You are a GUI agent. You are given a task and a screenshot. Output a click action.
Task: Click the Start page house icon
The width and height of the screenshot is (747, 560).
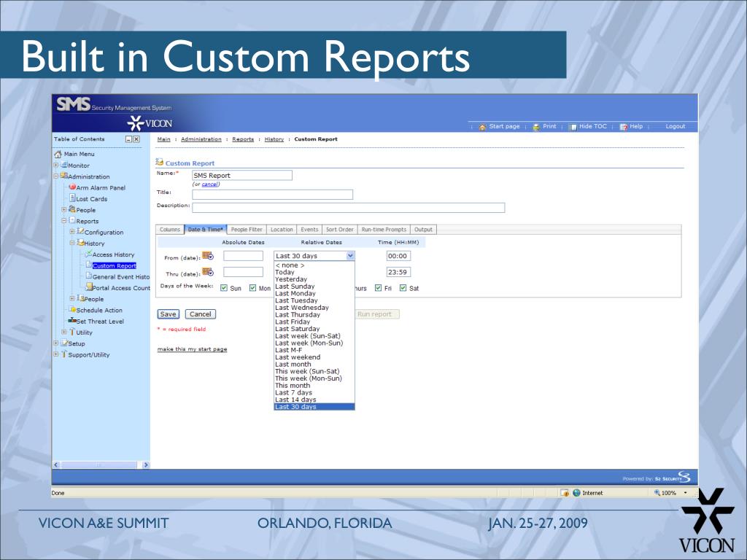pos(482,127)
